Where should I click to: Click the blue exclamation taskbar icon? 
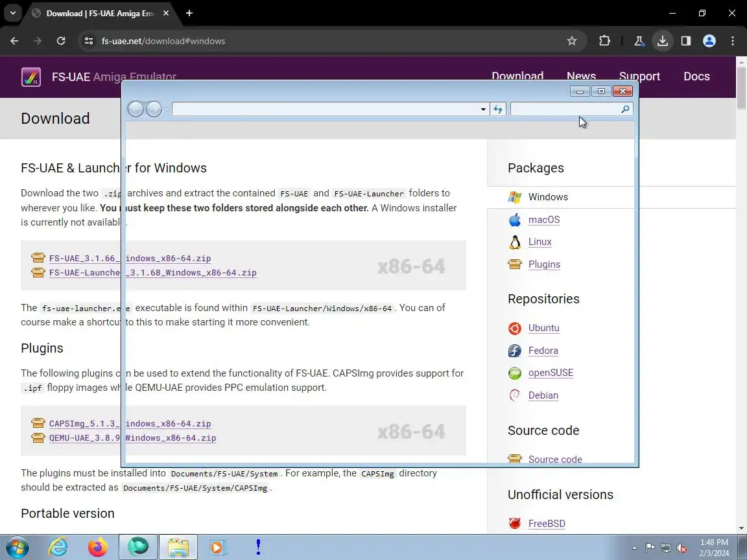[258, 547]
